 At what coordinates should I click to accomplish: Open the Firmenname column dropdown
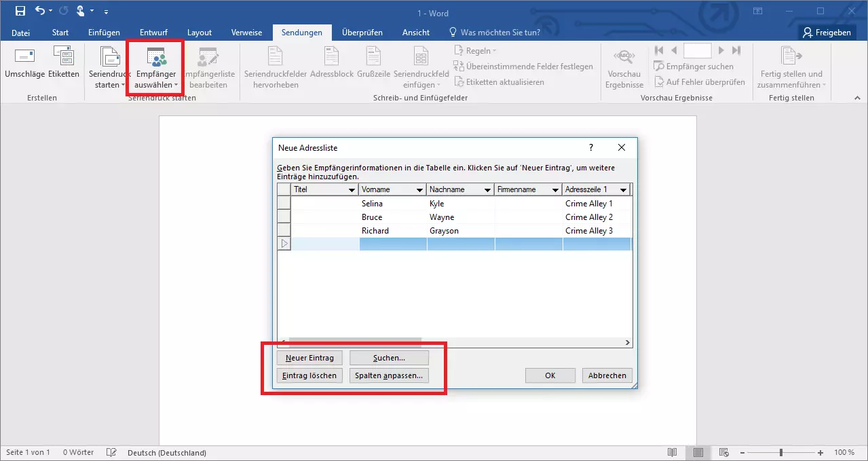point(555,190)
